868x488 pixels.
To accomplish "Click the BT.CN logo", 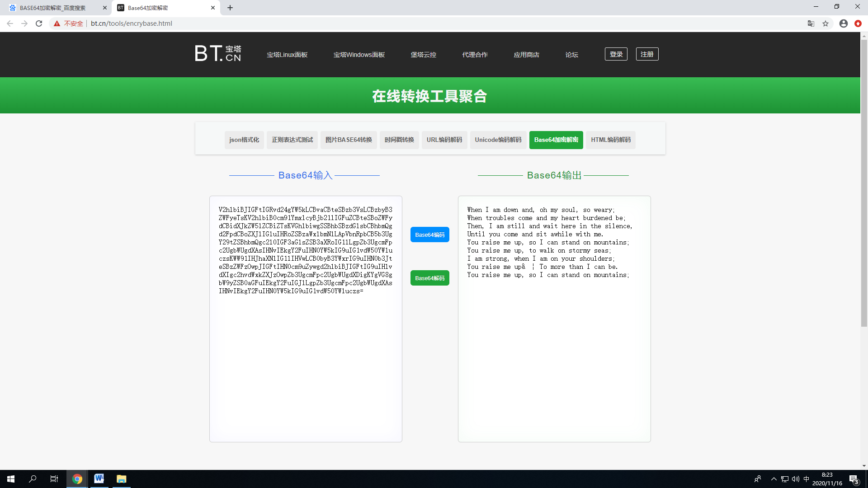I will (218, 53).
